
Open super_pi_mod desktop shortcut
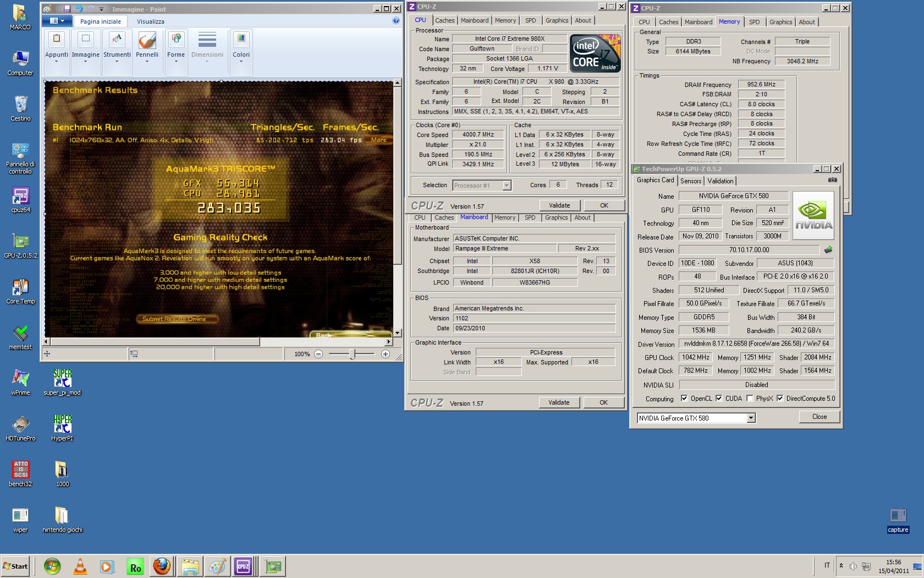pyautogui.click(x=62, y=383)
